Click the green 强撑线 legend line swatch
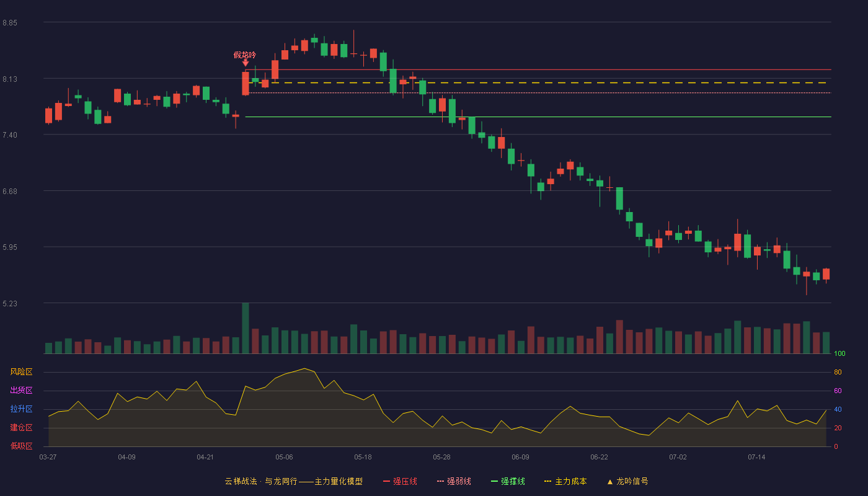The height and width of the screenshot is (496, 868). [494, 482]
